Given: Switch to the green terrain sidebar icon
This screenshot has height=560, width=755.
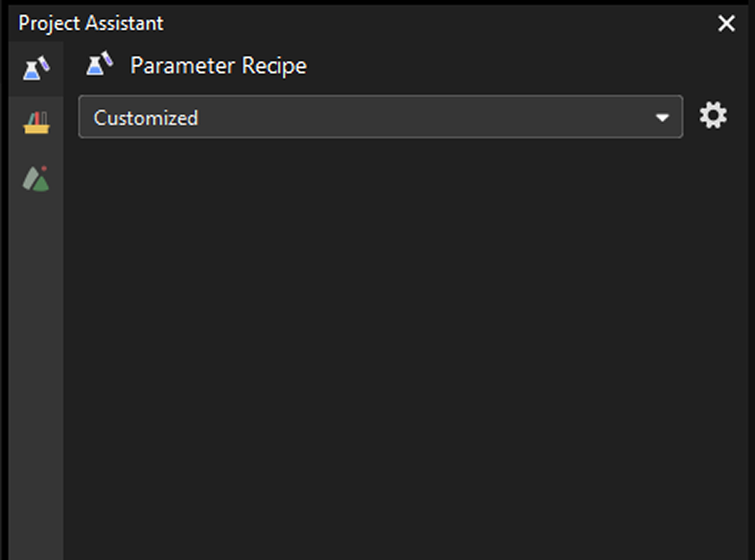Looking at the screenshot, I should click(x=35, y=179).
